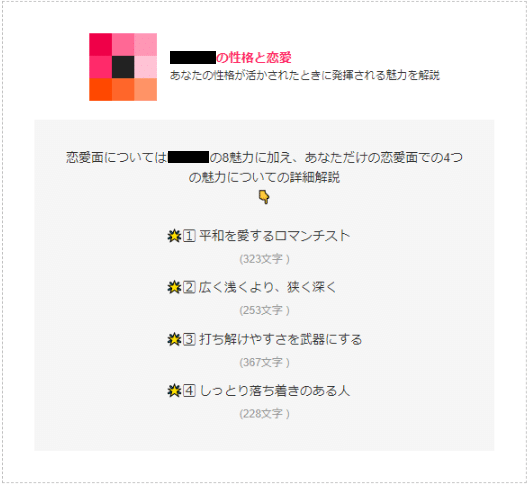Click the pointing-down hand emoji icon
The image size is (529, 484).
click(264, 197)
